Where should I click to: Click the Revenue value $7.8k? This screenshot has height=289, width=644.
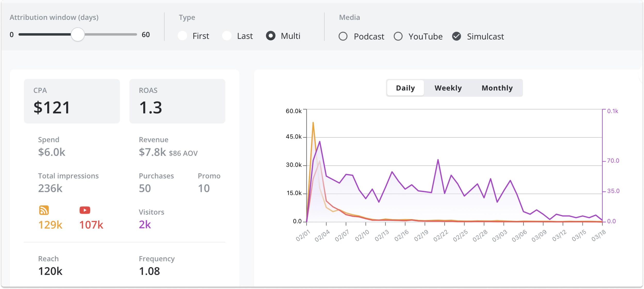pyautogui.click(x=152, y=152)
